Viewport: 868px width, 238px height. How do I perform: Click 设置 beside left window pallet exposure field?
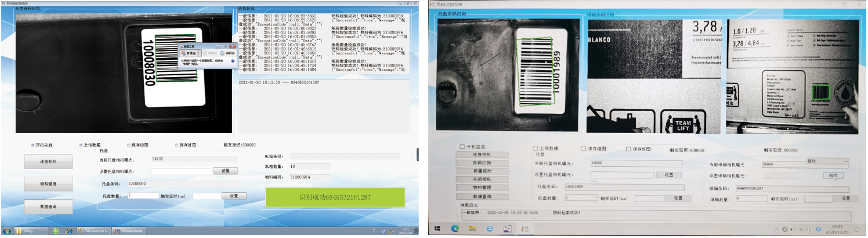point(226,171)
